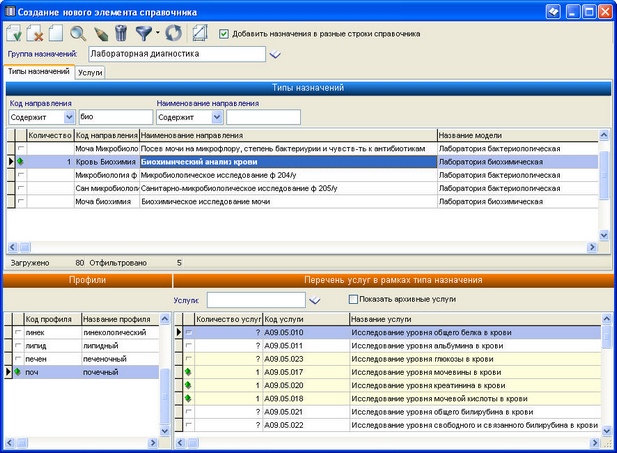
Task: Click the blank new document toolbar icon
Action: (55, 33)
